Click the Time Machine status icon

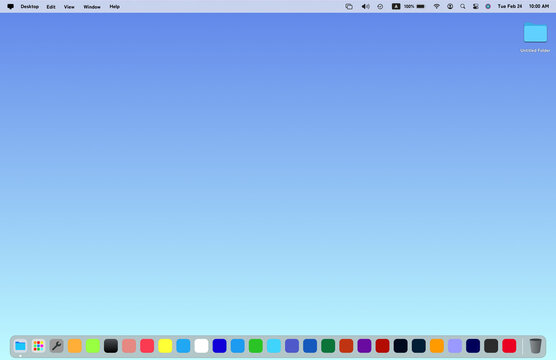pos(380,6)
